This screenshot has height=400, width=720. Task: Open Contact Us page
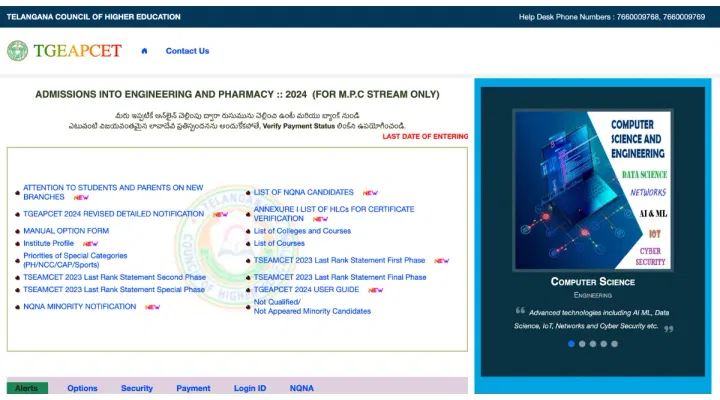coord(187,51)
